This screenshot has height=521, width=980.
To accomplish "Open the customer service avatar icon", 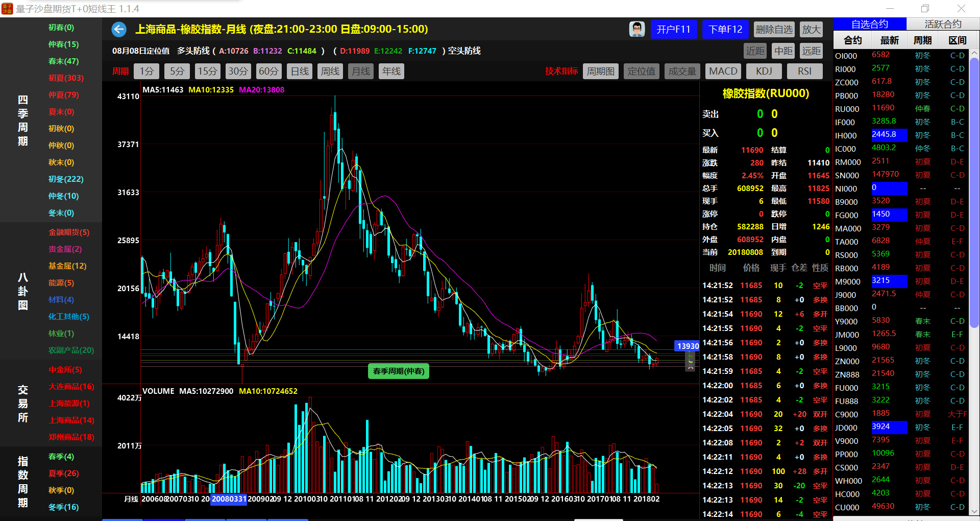I will pos(637,29).
